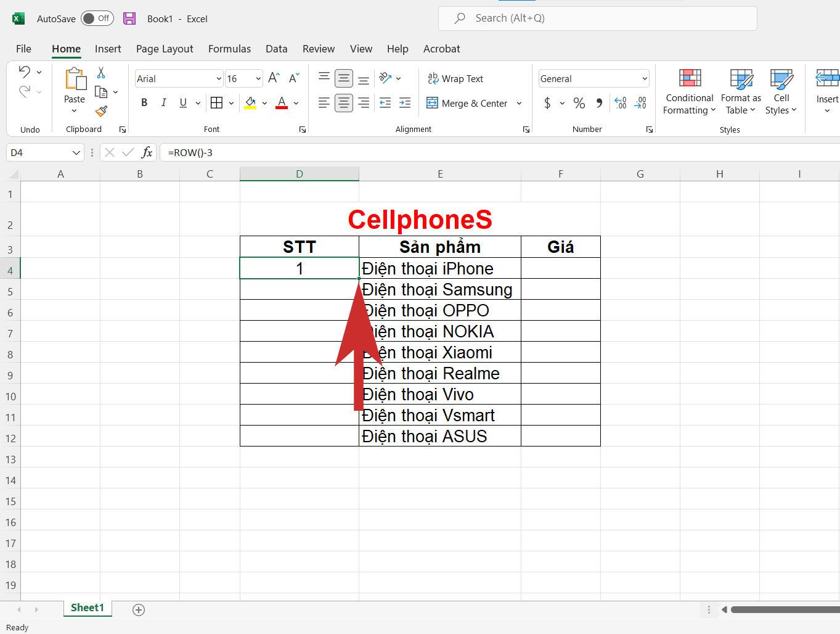Switch to the Page Layout tab
The width and height of the screenshot is (840, 634).
pos(165,49)
